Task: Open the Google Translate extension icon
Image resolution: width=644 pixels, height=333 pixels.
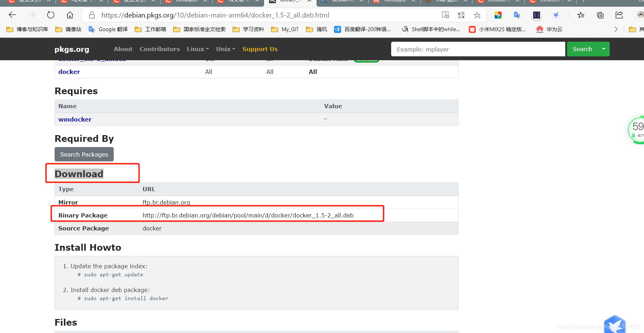Action: coord(517,15)
